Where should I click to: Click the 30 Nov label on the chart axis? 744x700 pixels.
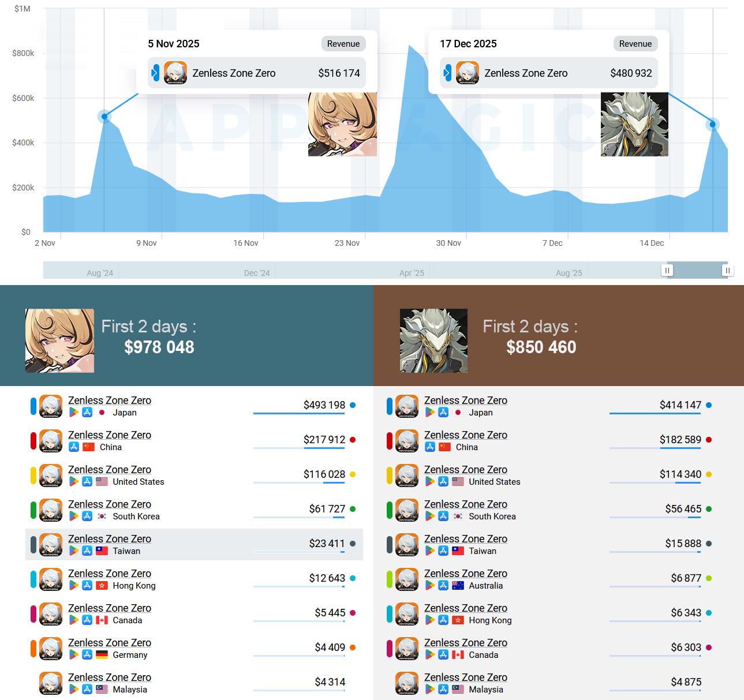click(448, 243)
